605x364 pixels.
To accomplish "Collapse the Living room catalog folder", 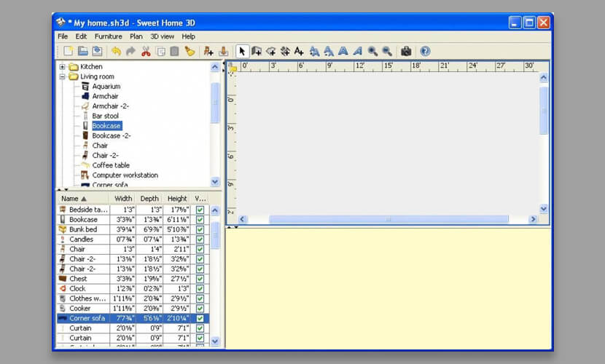I will (62, 76).
